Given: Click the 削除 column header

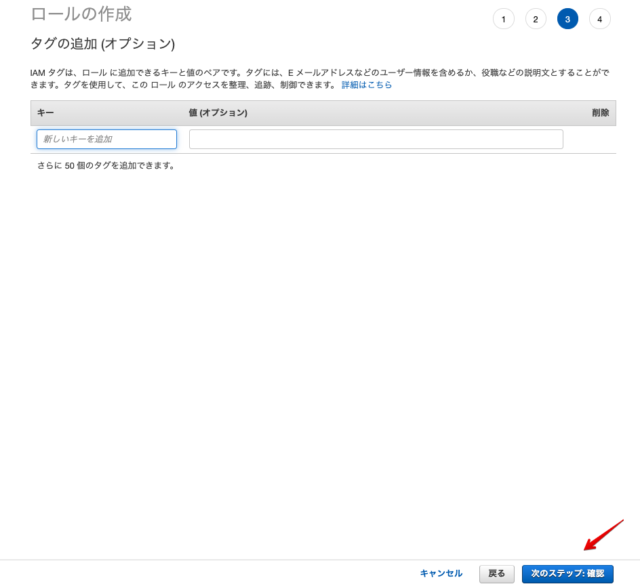Looking at the screenshot, I should [600, 113].
